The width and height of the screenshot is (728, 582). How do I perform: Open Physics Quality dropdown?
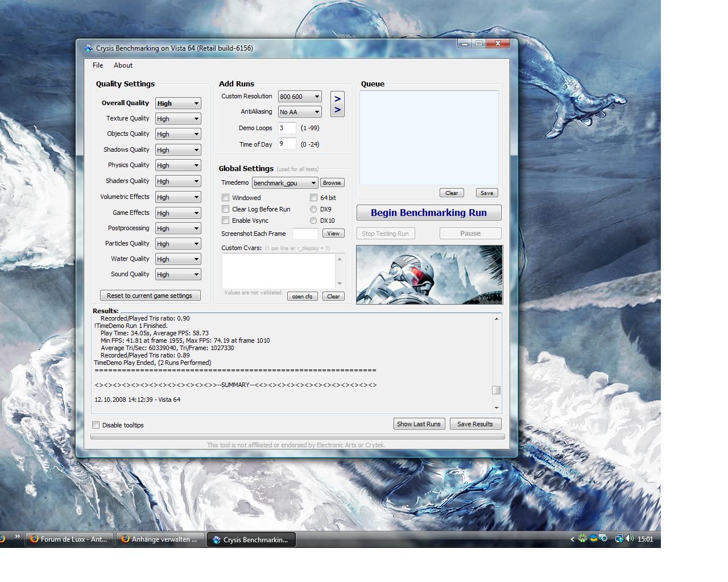(178, 165)
